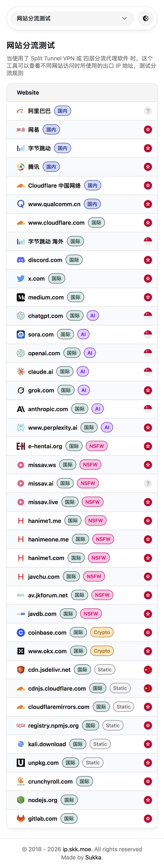This screenshot has width=164, height=868.
Task: Click the Website column header
Action: tap(28, 93)
